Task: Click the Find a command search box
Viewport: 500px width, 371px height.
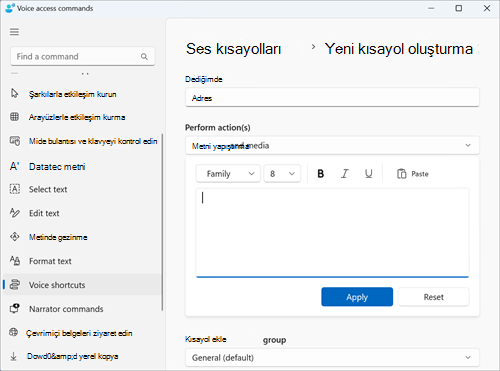Action: pyautogui.click(x=83, y=56)
